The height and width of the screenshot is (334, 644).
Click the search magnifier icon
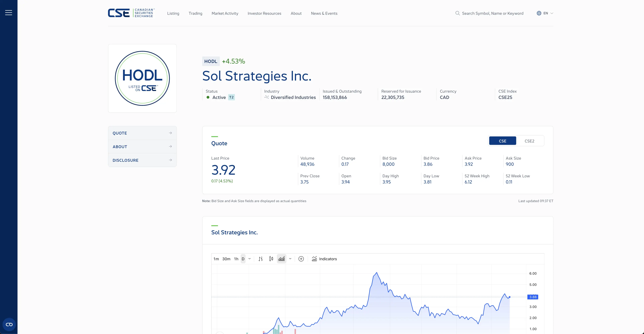click(457, 13)
